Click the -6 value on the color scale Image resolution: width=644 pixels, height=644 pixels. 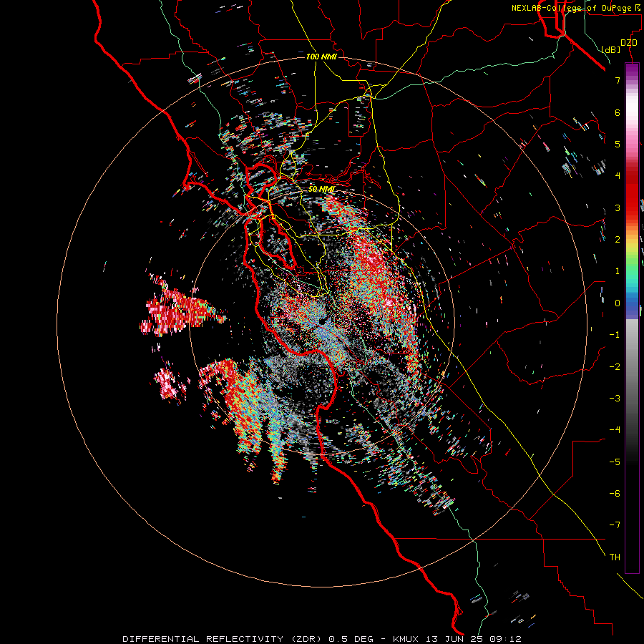(x=615, y=494)
